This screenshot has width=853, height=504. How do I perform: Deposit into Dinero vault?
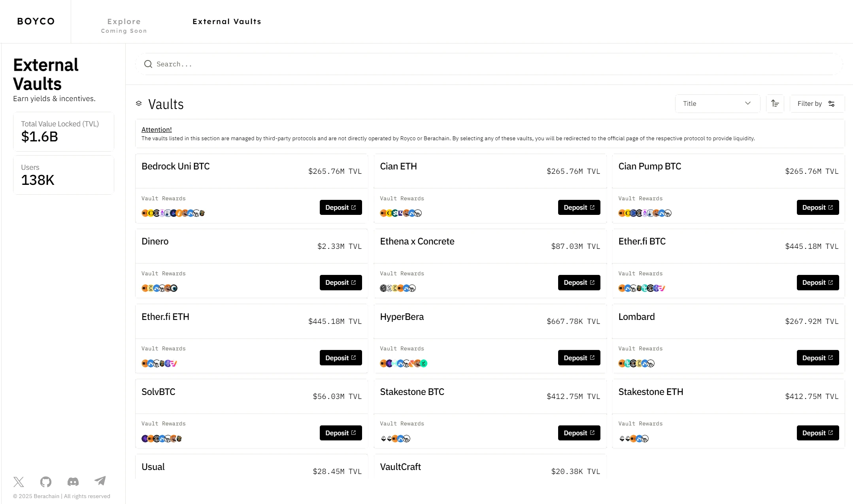[341, 282]
